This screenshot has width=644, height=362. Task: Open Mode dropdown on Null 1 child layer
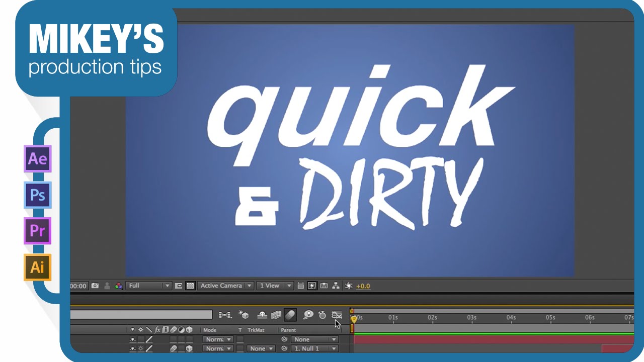point(218,348)
